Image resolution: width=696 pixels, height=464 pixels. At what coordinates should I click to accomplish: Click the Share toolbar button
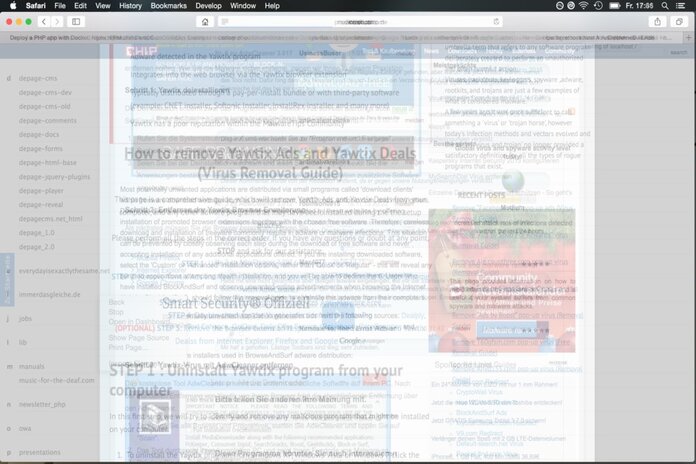pyautogui.click(x=657, y=22)
